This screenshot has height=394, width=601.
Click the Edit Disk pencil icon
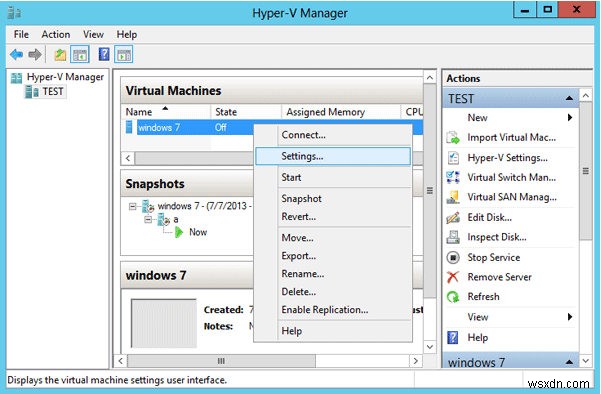[x=453, y=218]
